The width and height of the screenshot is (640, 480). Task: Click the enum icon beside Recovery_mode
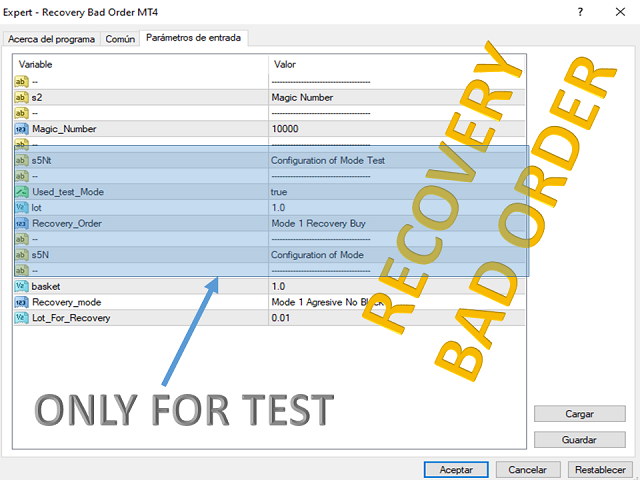coord(21,302)
